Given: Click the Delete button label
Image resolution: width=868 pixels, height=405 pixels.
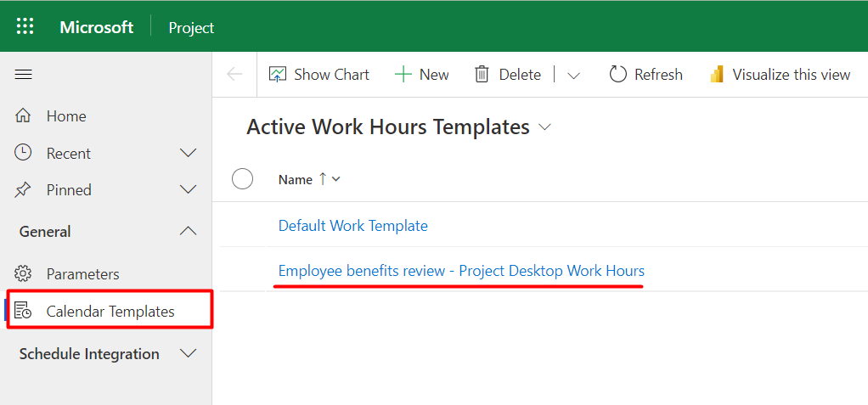Looking at the screenshot, I should pos(520,75).
